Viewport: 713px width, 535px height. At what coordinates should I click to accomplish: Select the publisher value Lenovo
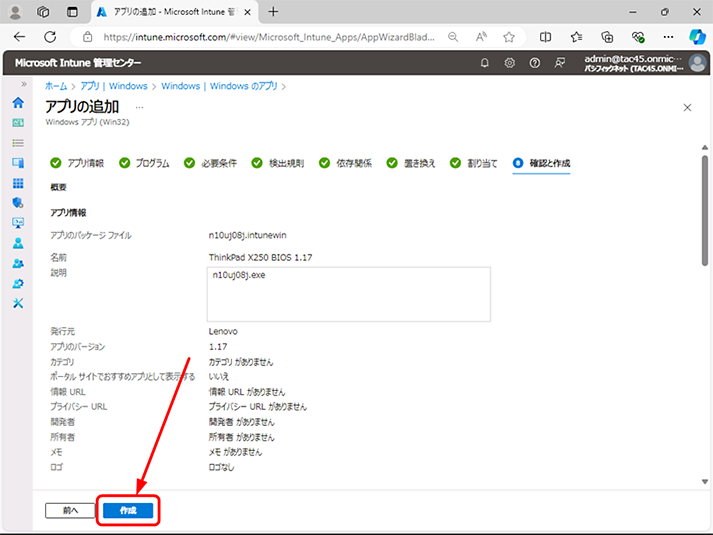coord(223,331)
